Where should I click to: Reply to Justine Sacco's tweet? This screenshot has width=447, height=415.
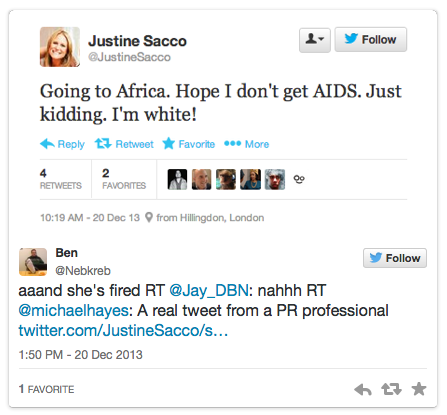(62, 144)
